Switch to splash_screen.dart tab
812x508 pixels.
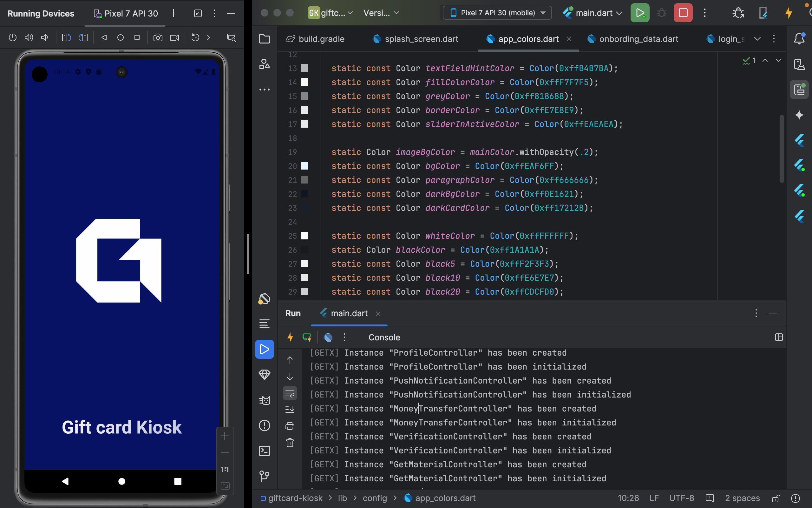pos(416,39)
